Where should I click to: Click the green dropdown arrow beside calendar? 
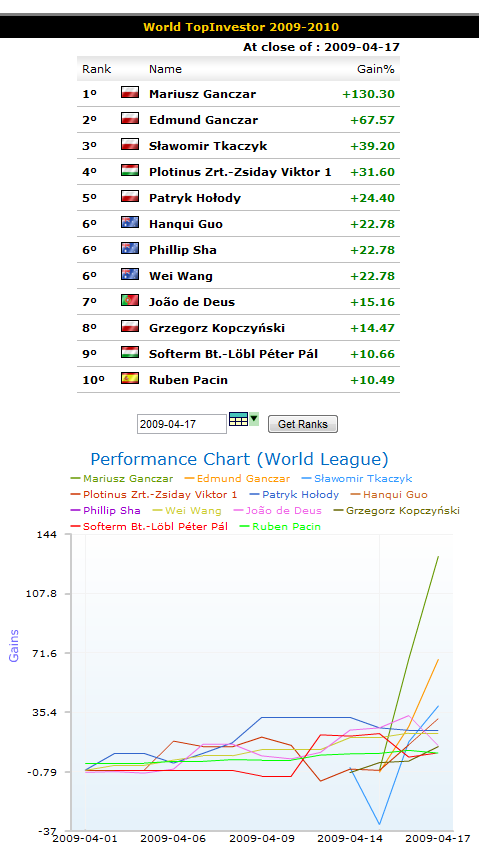point(254,419)
